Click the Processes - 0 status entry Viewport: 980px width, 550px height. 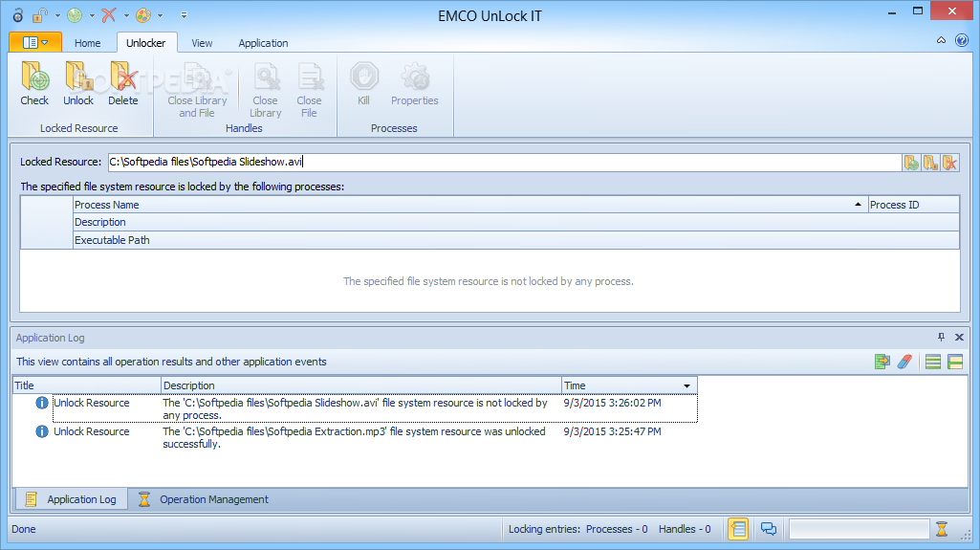pos(617,529)
